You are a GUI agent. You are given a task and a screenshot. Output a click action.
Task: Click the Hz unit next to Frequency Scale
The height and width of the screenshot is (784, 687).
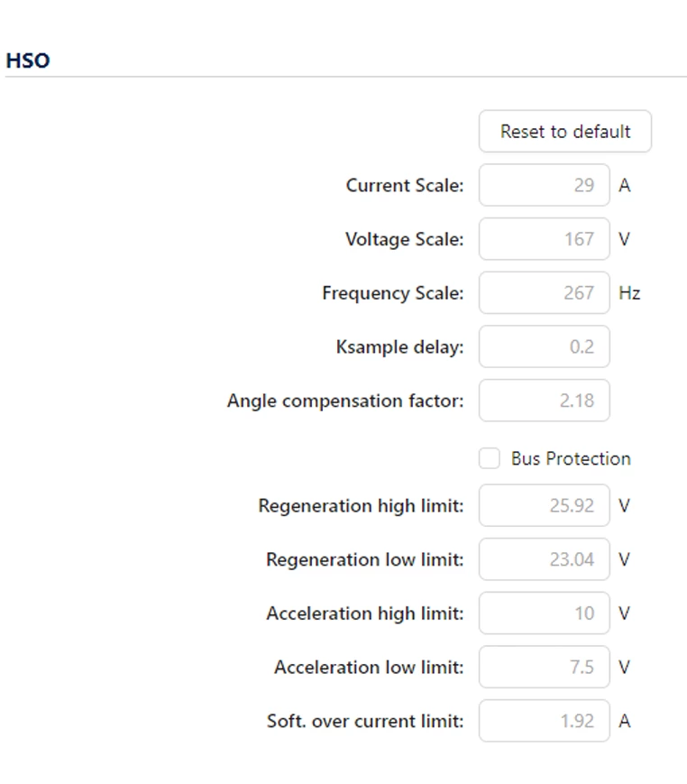pos(629,293)
